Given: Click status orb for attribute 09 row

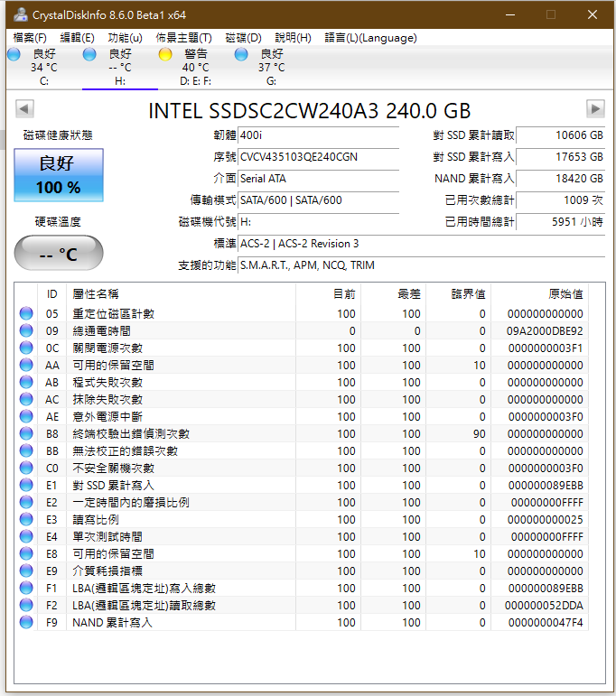Looking at the screenshot, I should click(x=27, y=330).
